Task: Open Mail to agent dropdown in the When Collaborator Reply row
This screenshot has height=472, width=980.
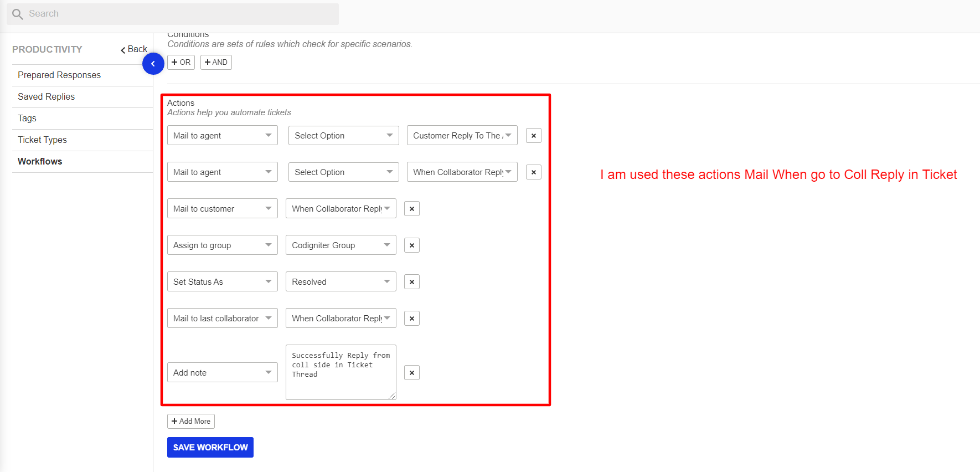Action: point(222,172)
